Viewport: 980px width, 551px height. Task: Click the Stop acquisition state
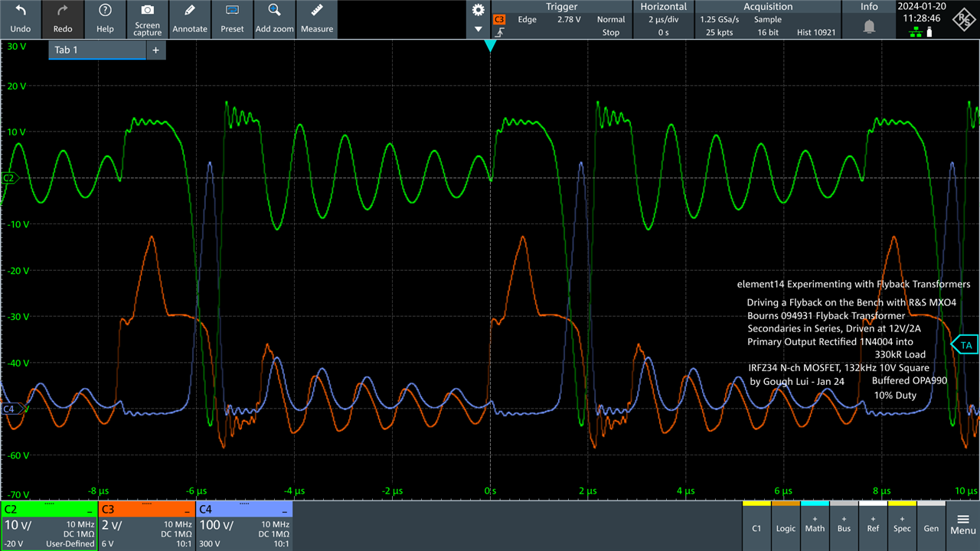point(611,33)
